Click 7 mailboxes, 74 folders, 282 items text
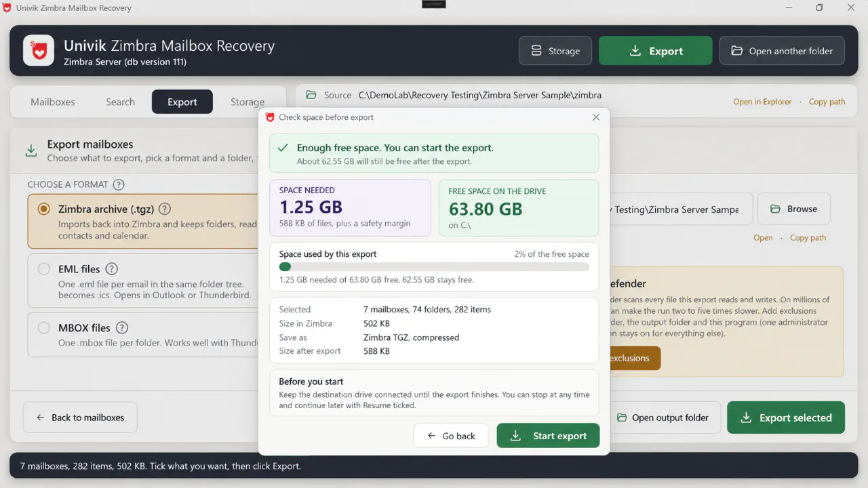868x488 pixels. (x=427, y=309)
